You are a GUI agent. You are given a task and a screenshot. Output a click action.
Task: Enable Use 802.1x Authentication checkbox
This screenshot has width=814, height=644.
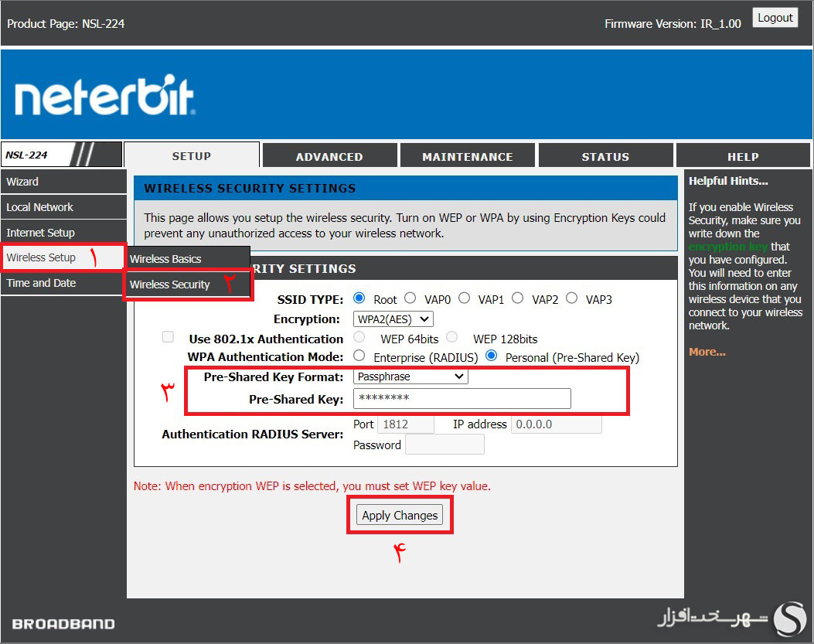click(x=168, y=338)
